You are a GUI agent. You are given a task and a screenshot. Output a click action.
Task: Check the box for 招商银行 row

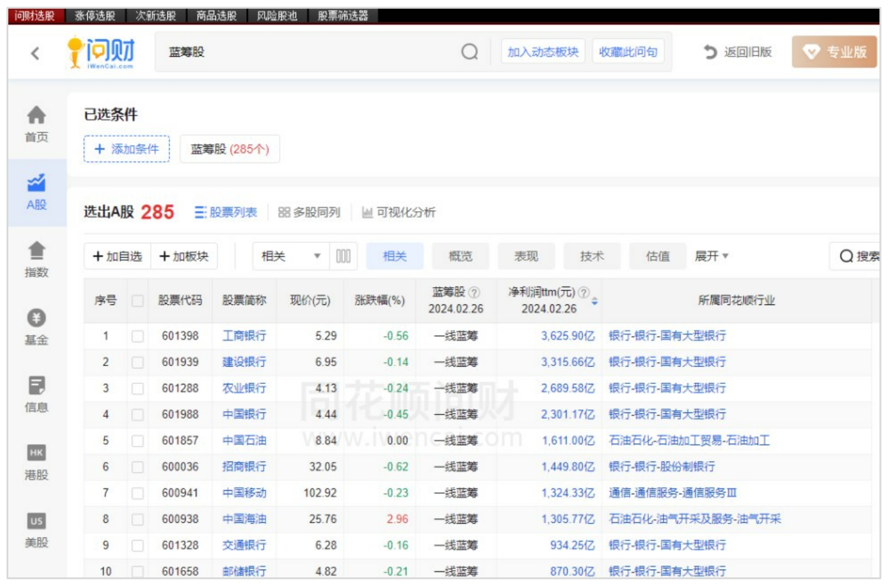[x=138, y=467]
